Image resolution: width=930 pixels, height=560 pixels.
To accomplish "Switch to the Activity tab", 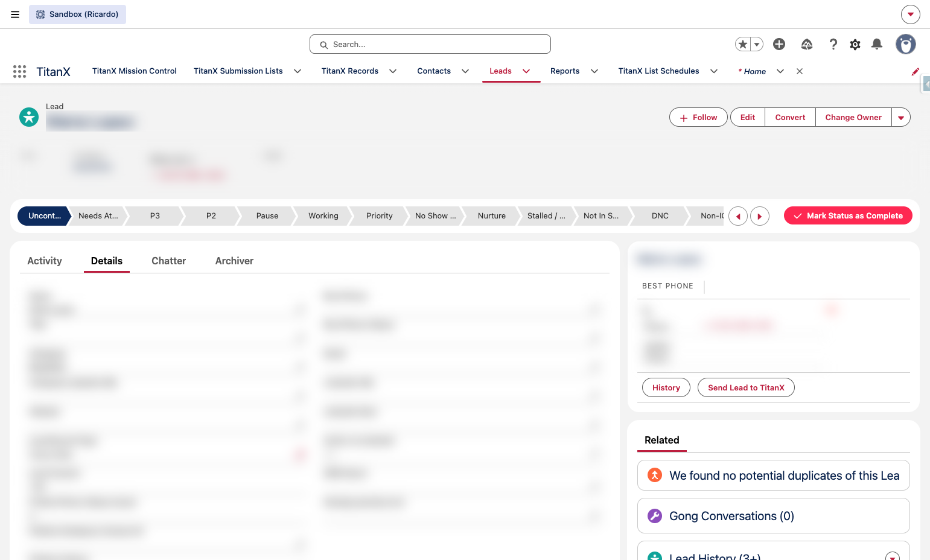I will tap(45, 261).
